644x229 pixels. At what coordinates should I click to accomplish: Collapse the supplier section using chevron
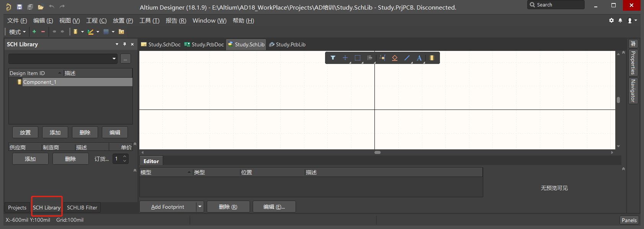tap(135, 144)
